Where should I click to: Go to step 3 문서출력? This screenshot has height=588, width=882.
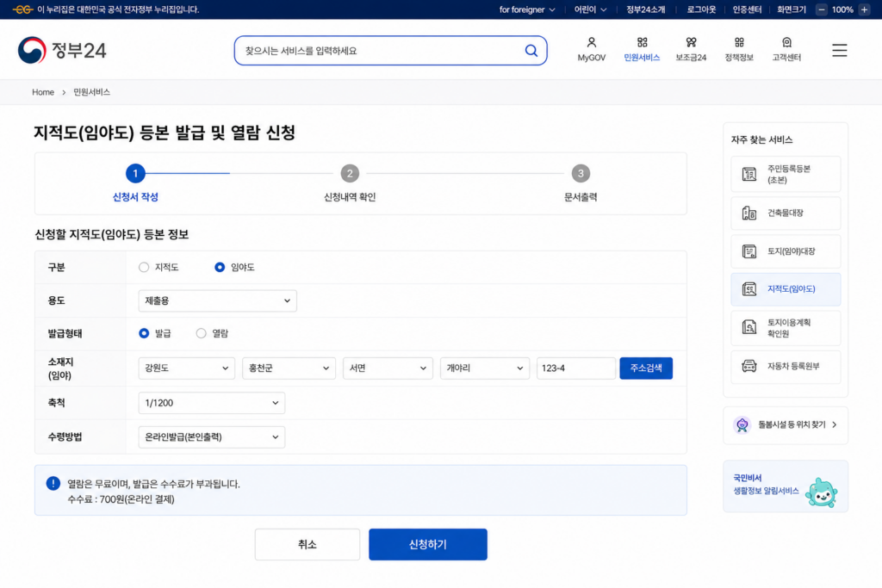[581, 183]
